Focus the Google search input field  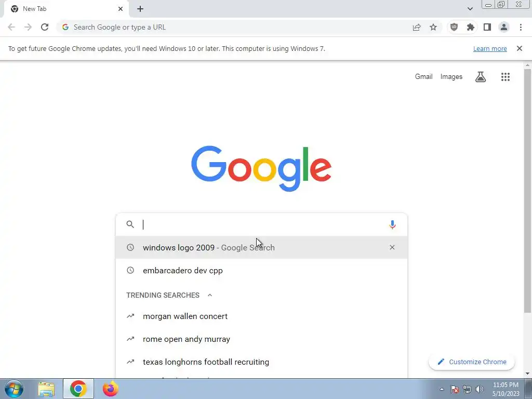point(262,224)
